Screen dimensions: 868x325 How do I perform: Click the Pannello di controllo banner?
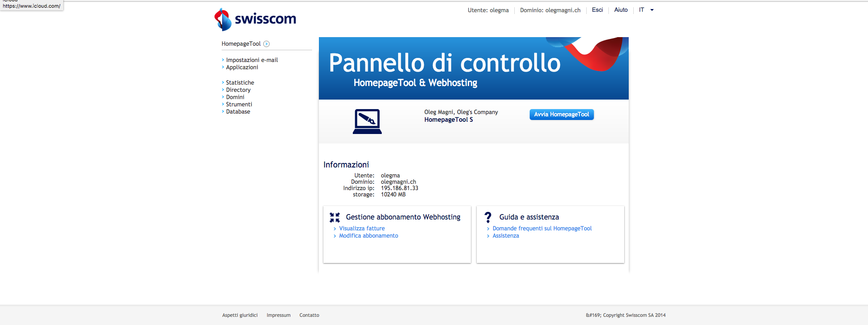474,68
